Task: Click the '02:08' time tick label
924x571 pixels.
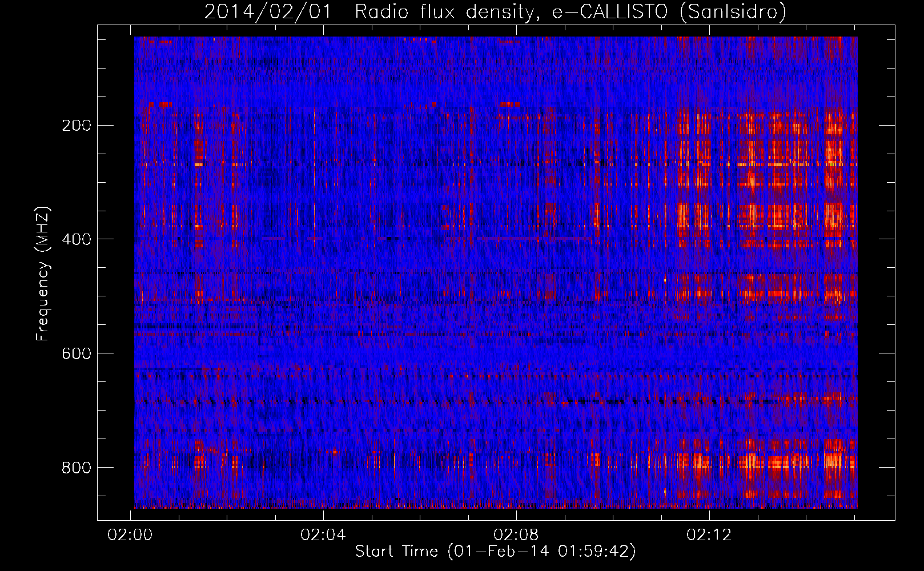Action: click(516, 535)
